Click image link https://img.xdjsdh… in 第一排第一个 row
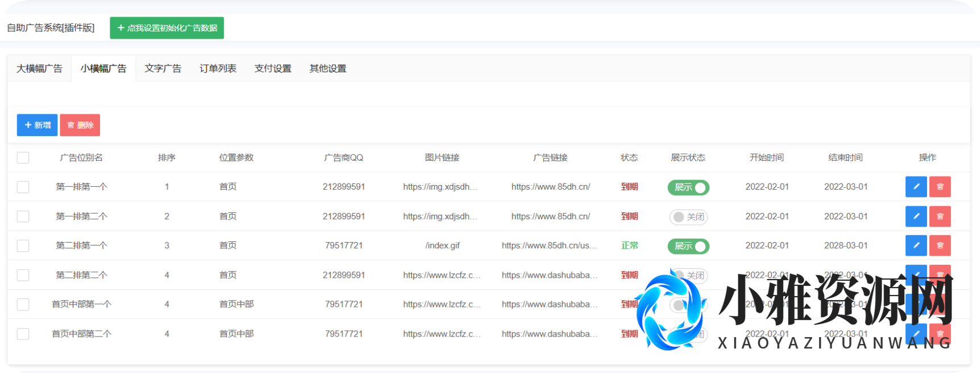 pyautogui.click(x=440, y=187)
